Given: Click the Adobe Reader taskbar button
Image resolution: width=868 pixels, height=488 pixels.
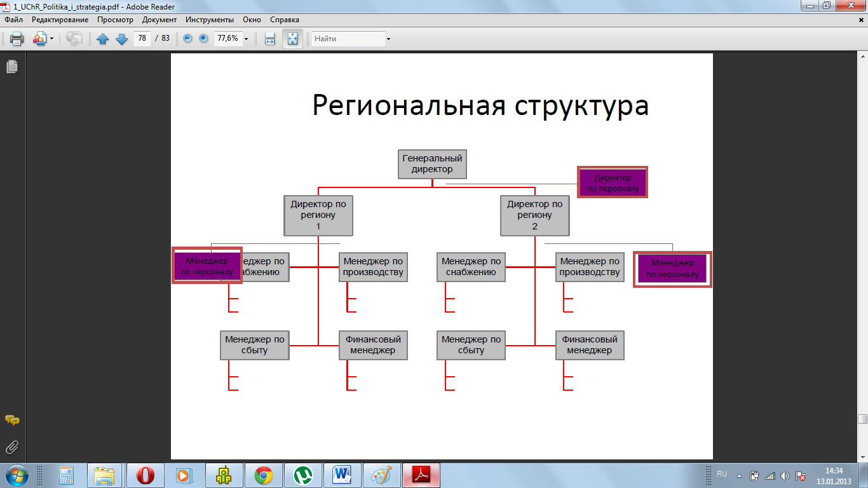Looking at the screenshot, I should coord(421,475).
